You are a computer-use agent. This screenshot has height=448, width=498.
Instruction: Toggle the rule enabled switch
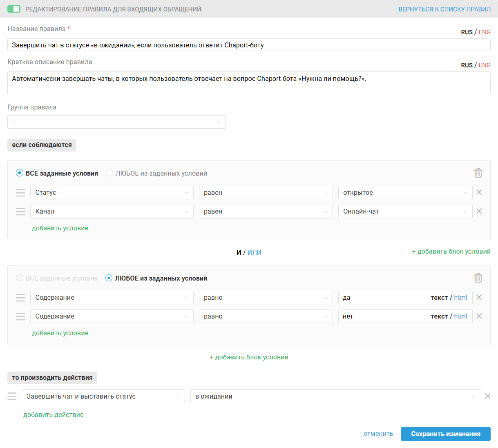(14, 9)
